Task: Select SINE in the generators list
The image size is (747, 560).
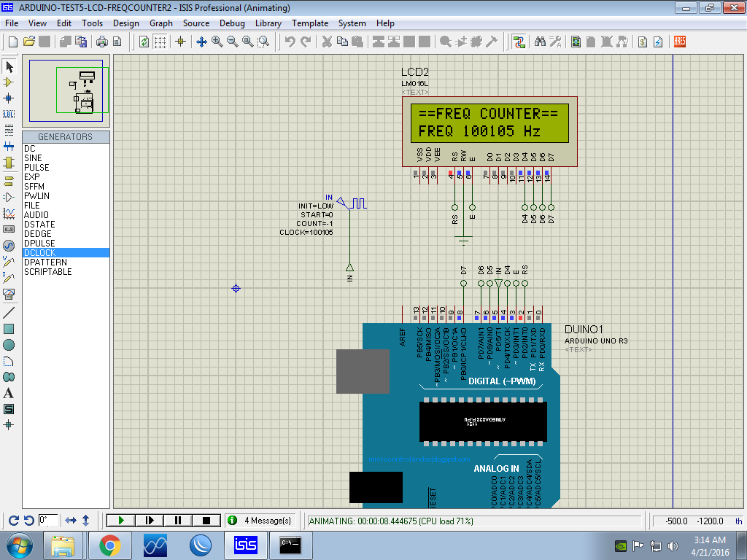Action: [x=33, y=157]
